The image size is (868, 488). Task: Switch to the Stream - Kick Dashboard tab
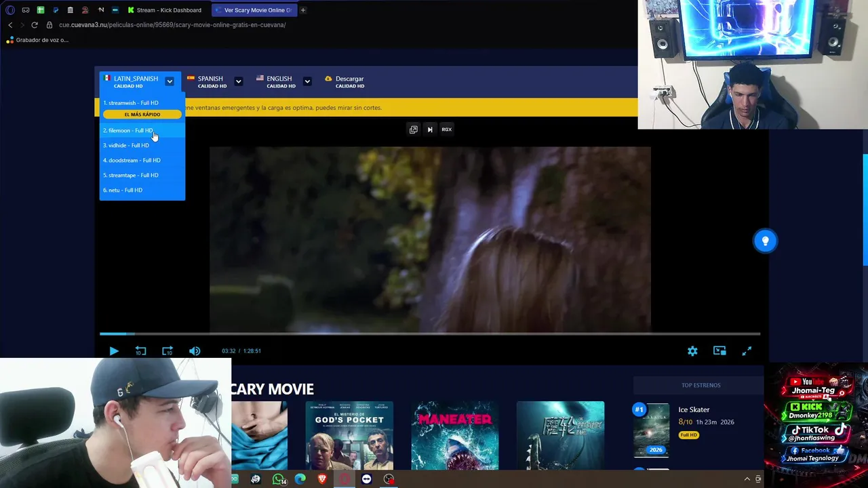click(164, 10)
